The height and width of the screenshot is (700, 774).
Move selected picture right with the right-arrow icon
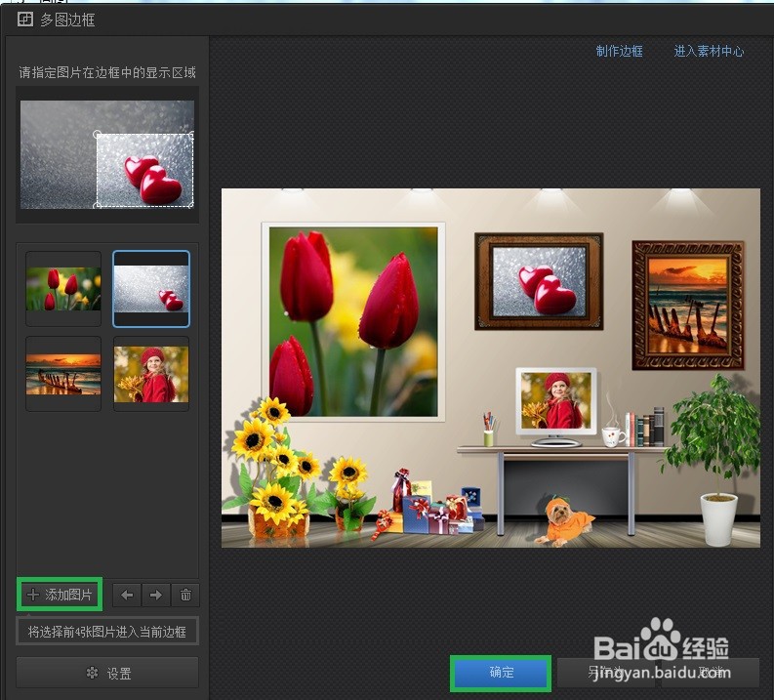click(x=155, y=595)
